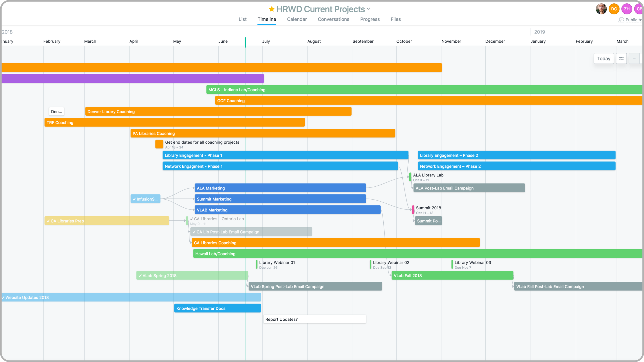Image resolution: width=644 pixels, height=362 pixels.
Task: Click the people icon next to Public to
Action: pos(622,20)
